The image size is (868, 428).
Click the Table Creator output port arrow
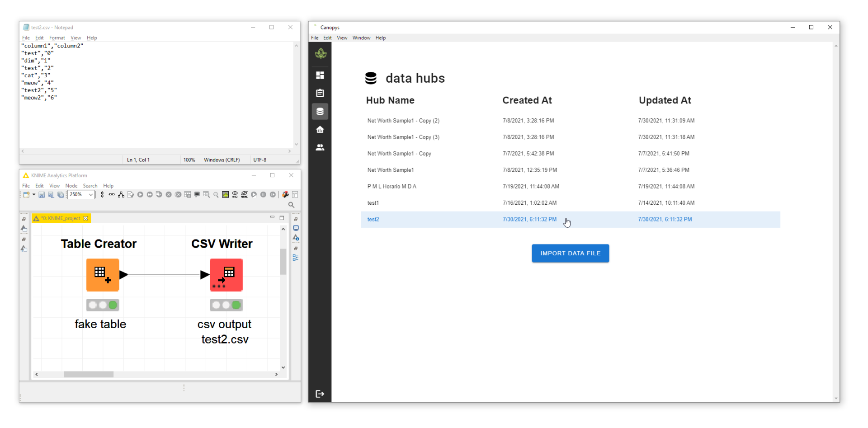pos(124,275)
